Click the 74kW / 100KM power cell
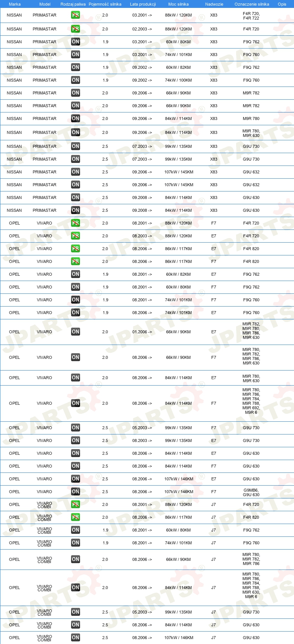This screenshot has width=294, height=644. [x=178, y=80]
